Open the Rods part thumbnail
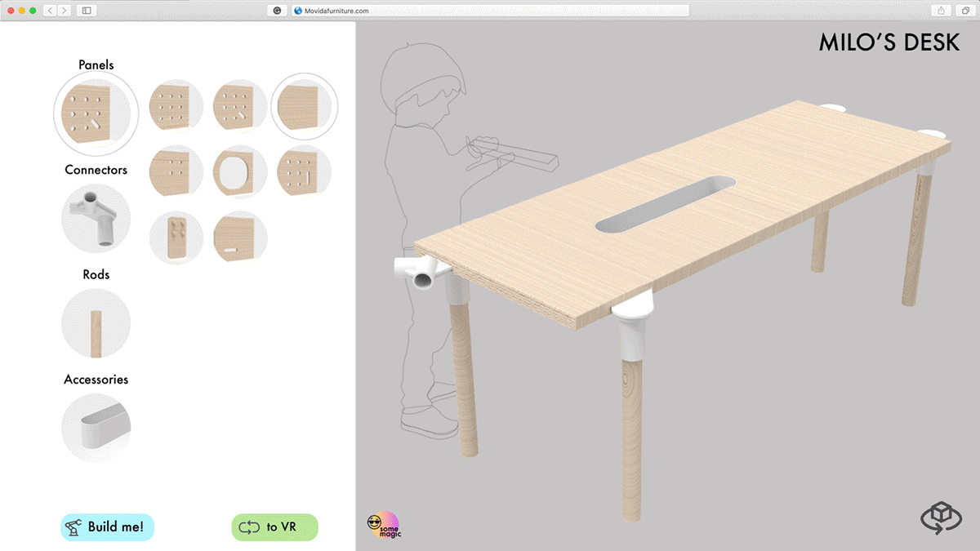This screenshot has width=980, height=551. [x=96, y=323]
